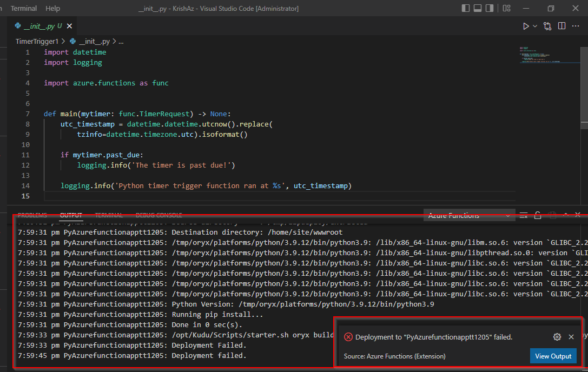Switch to the PROBLEMS panel tab
Image resolution: width=588 pixels, height=372 pixels.
(32, 215)
